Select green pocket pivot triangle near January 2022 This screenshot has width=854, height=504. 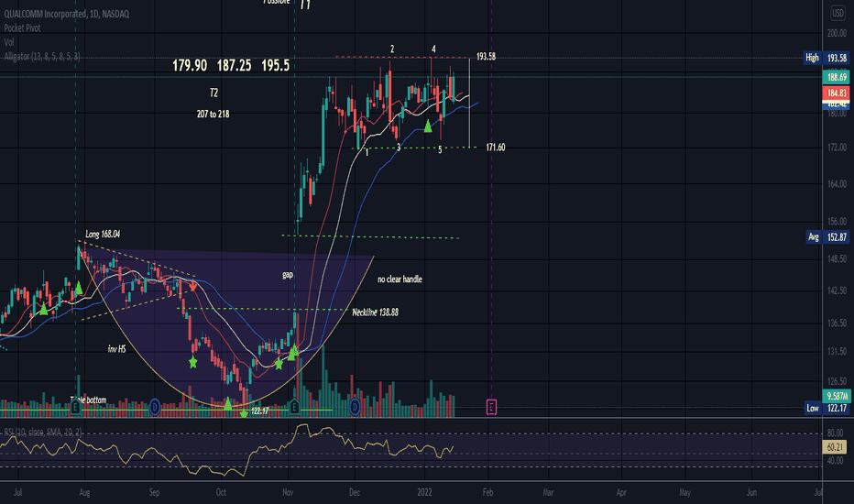tap(428, 126)
